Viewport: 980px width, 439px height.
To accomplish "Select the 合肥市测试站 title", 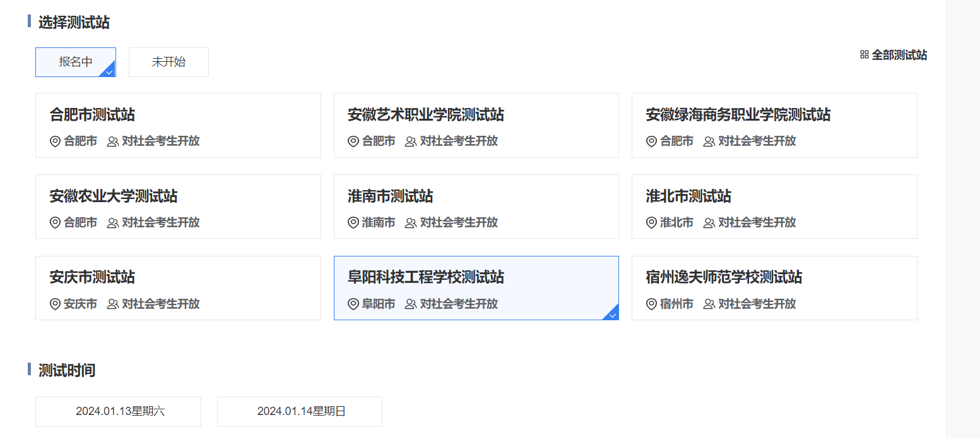I will click(92, 115).
